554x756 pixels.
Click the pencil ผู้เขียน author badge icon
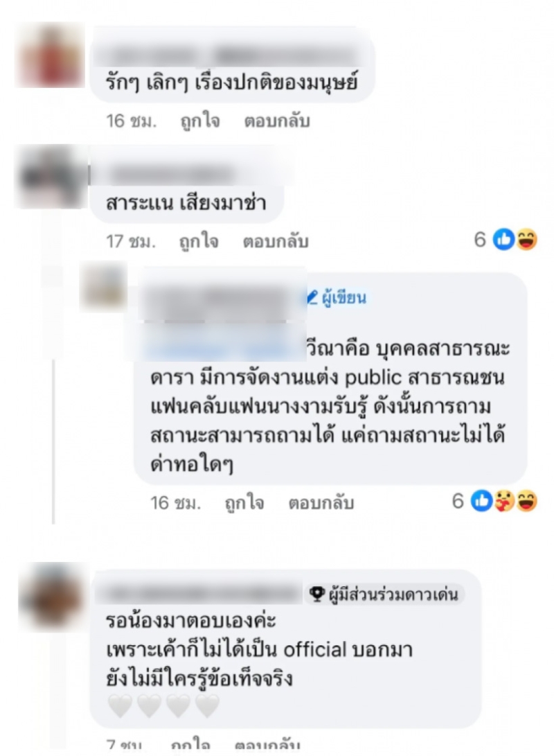(313, 297)
